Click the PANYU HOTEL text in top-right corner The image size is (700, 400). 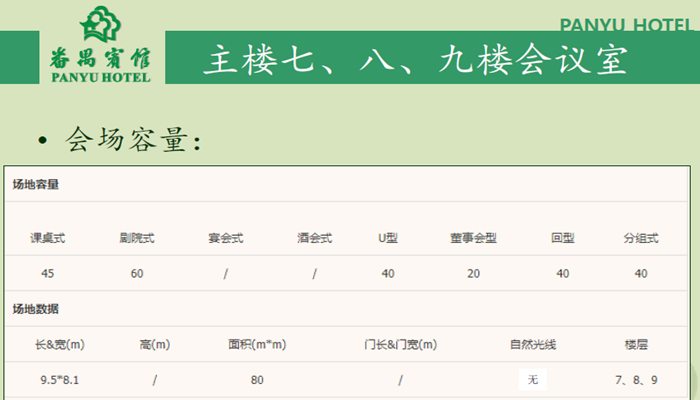point(626,25)
